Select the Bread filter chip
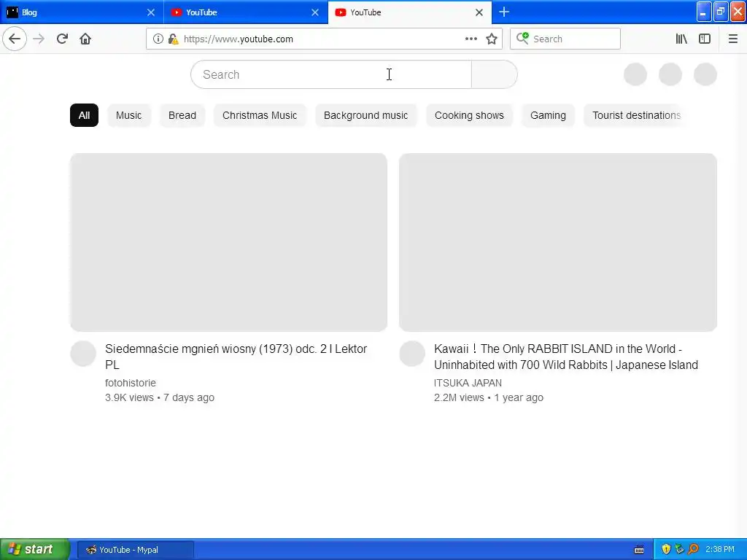747x560 pixels. click(182, 115)
